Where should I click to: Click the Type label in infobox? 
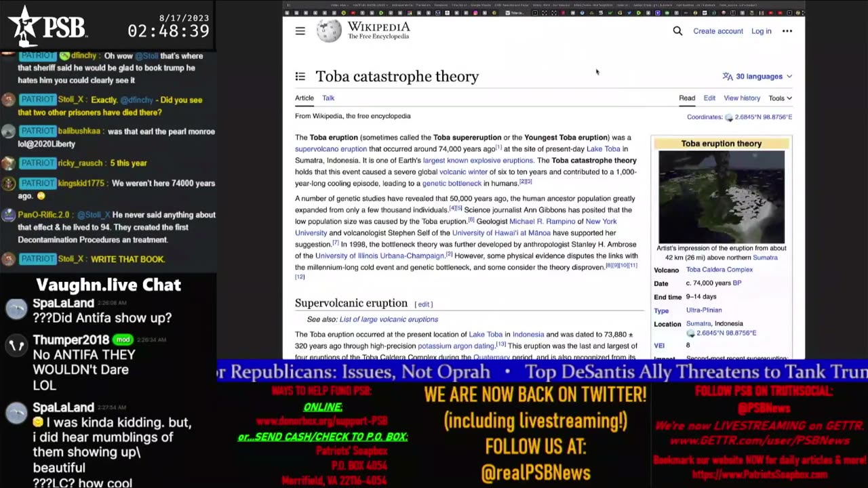tap(661, 310)
